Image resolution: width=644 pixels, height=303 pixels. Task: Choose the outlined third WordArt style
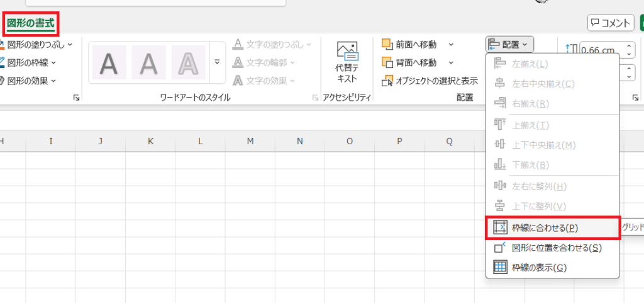coord(189,62)
